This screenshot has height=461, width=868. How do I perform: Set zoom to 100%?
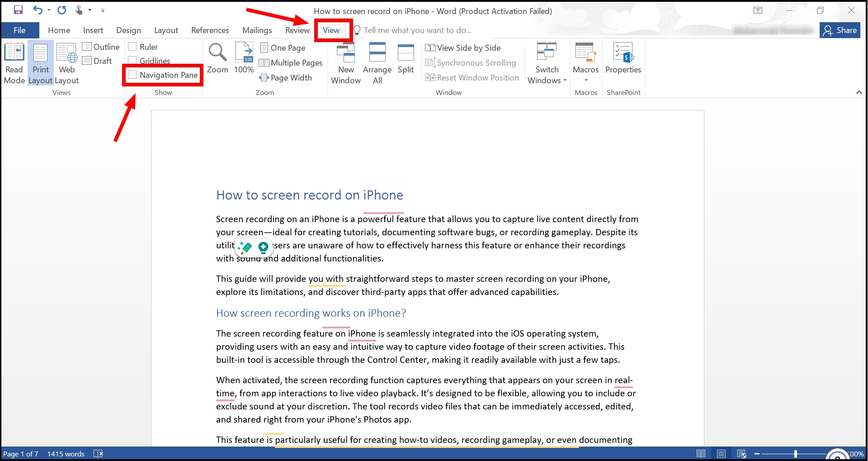244,59
